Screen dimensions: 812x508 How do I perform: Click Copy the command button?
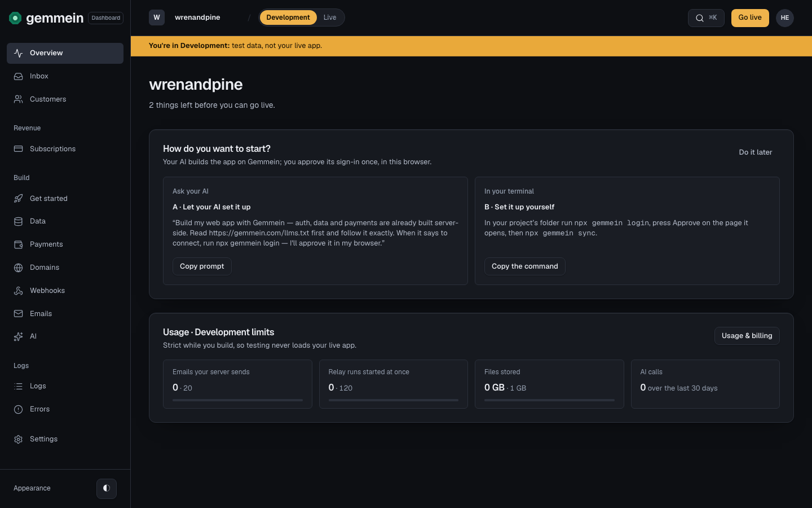pyautogui.click(x=525, y=266)
